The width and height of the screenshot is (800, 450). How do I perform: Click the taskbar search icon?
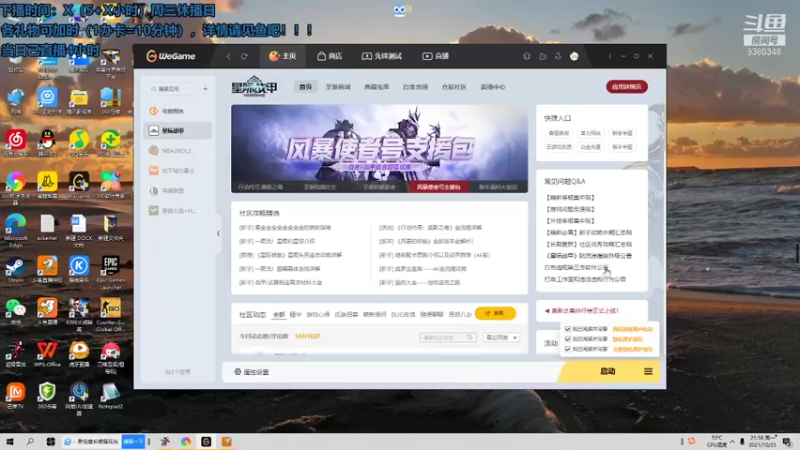(x=30, y=441)
